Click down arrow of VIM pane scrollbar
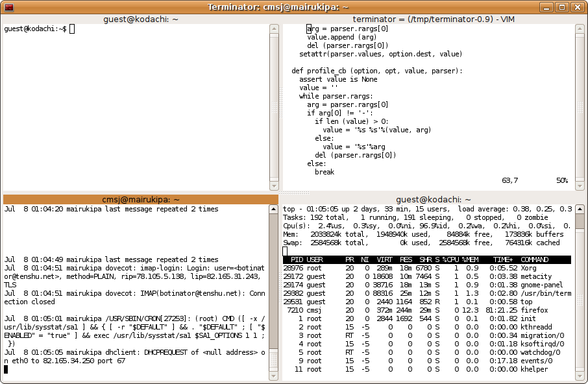 pos(580,183)
